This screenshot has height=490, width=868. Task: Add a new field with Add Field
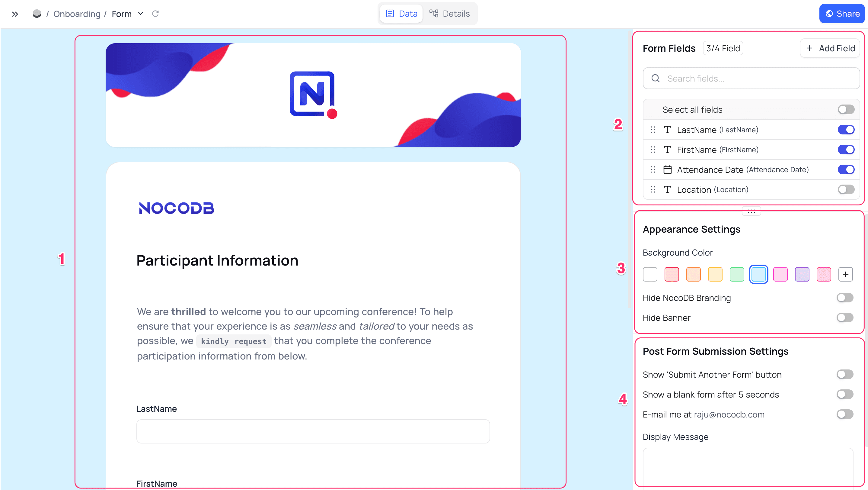tap(830, 48)
